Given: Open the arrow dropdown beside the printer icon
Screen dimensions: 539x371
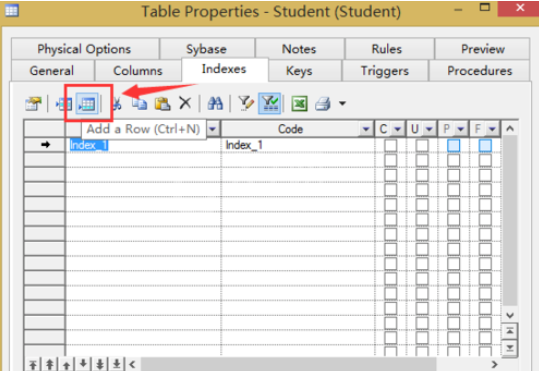Looking at the screenshot, I should pos(342,103).
